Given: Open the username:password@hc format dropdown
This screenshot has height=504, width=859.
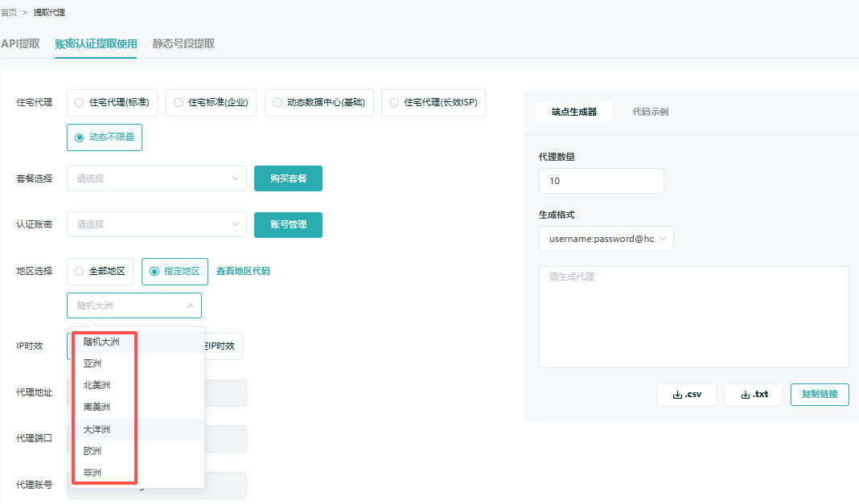Looking at the screenshot, I should 606,239.
